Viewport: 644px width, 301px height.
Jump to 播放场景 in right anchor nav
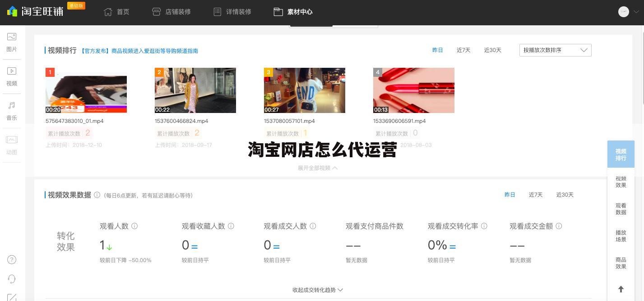(621, 236)
